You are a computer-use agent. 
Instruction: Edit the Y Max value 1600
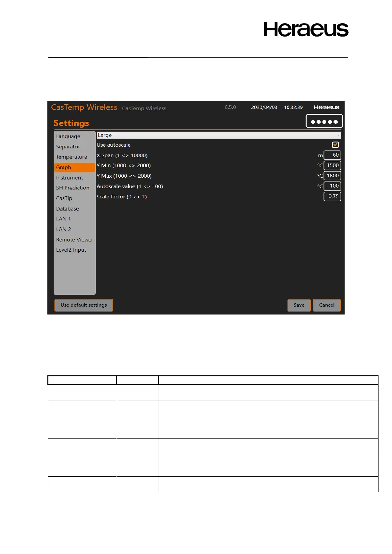[332, 176]
